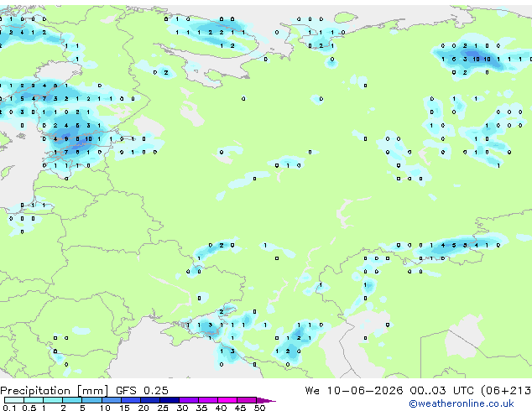Click the forecast time '00..03 UTC'
This screenshot has width=532, height=411.
click(x=441, y=391)
